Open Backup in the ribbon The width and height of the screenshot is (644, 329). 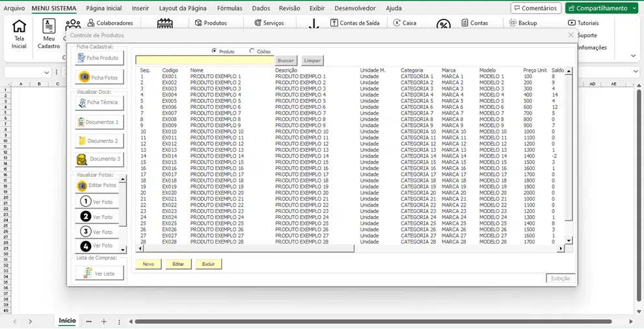[522, 23]
